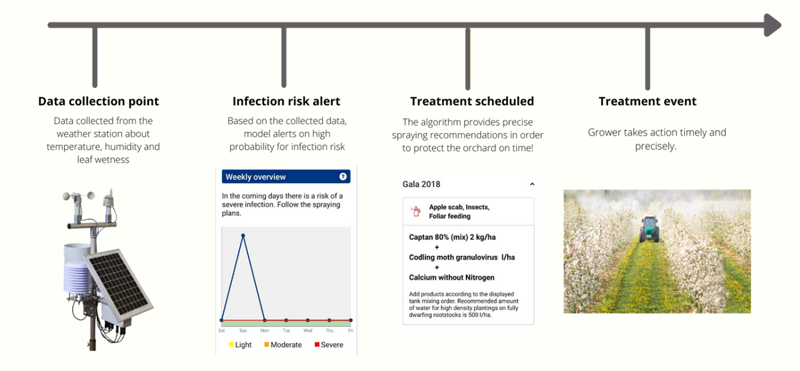Click the help icon in Weekly overview header
This screenshot has width=800, height=371.
pyautogui.click(x=343, y=177)
